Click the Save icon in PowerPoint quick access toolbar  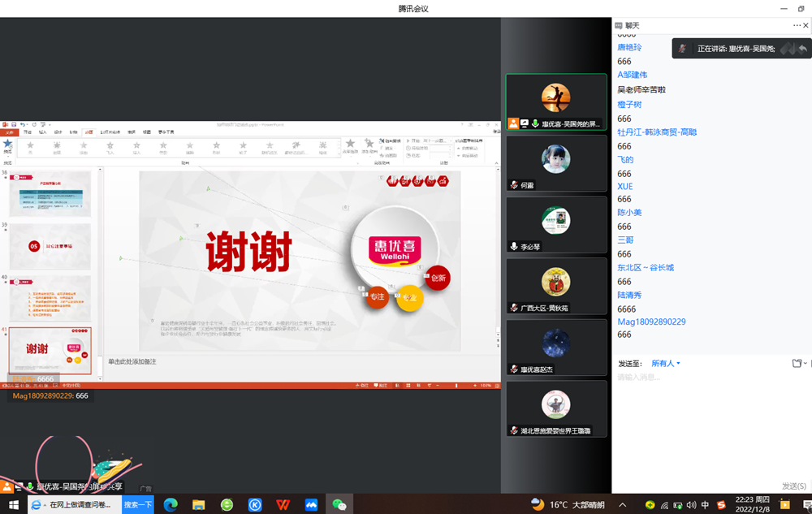click(x=15, y=124)
